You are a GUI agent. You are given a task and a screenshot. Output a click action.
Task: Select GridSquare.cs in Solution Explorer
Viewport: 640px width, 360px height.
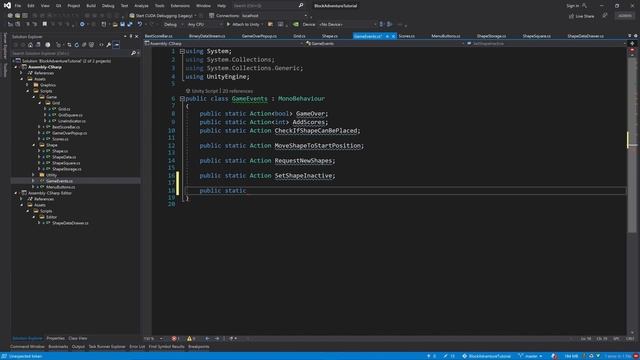[x=70, y=115]
